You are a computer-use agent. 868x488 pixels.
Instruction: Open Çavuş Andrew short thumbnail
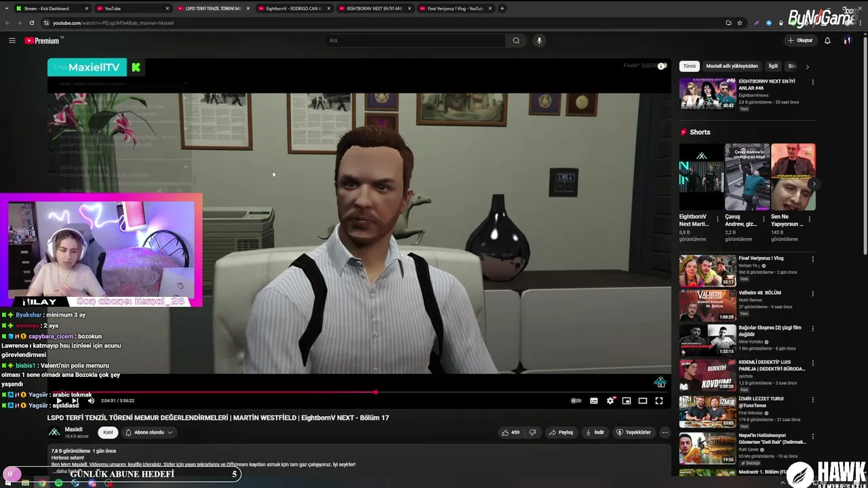click(747, 177)
